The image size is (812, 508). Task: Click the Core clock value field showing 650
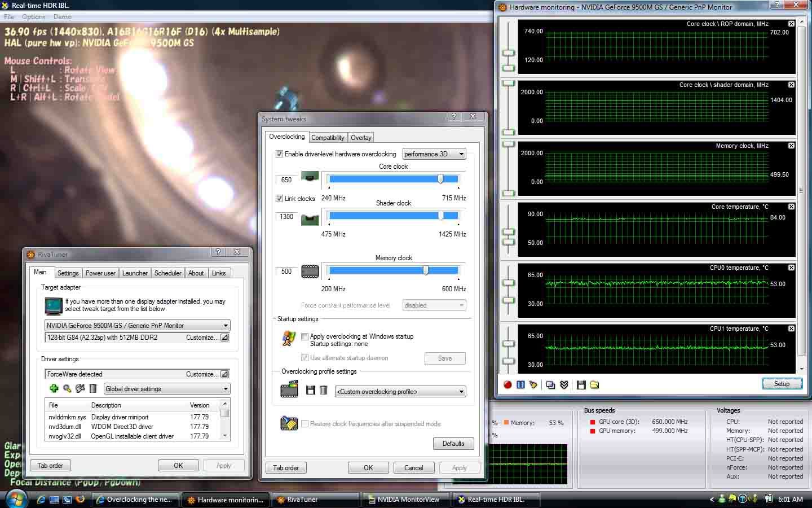point(286,180)
